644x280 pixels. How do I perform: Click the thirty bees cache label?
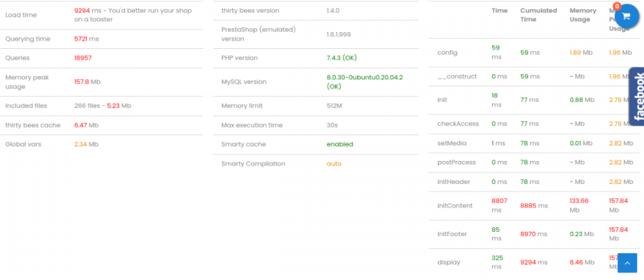tap(33, 125)
